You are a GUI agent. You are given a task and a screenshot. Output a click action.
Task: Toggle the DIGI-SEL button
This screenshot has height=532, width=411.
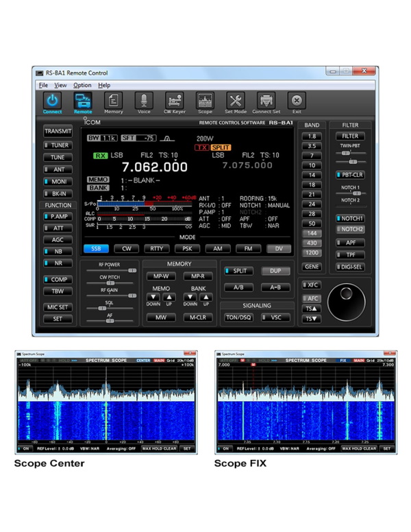pos(350,267)
